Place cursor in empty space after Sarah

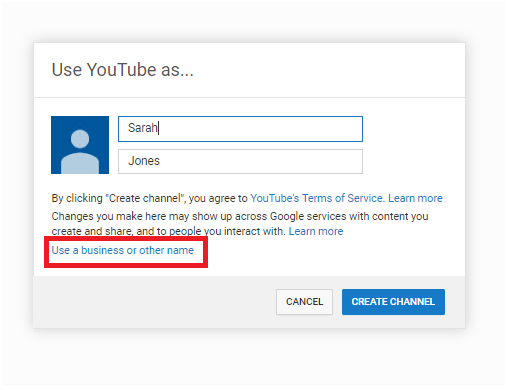[x=260, y=129]
